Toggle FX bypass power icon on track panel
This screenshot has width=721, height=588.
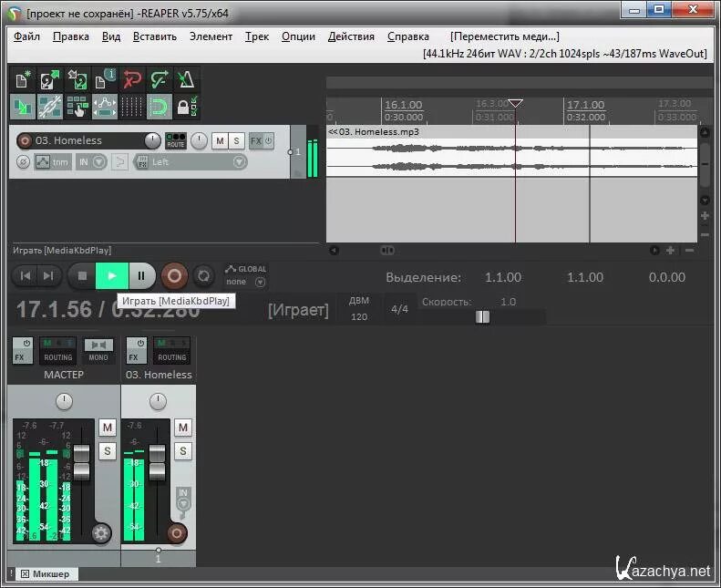(269, 140)
